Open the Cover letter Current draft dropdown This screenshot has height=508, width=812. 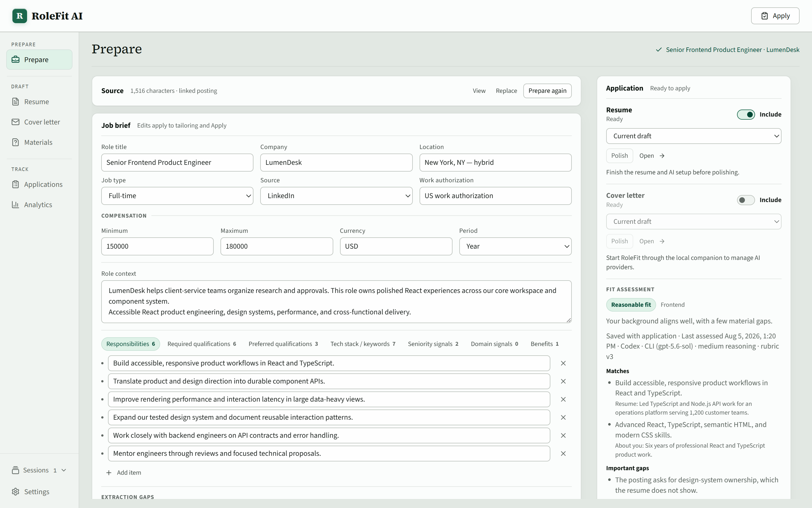694,222
